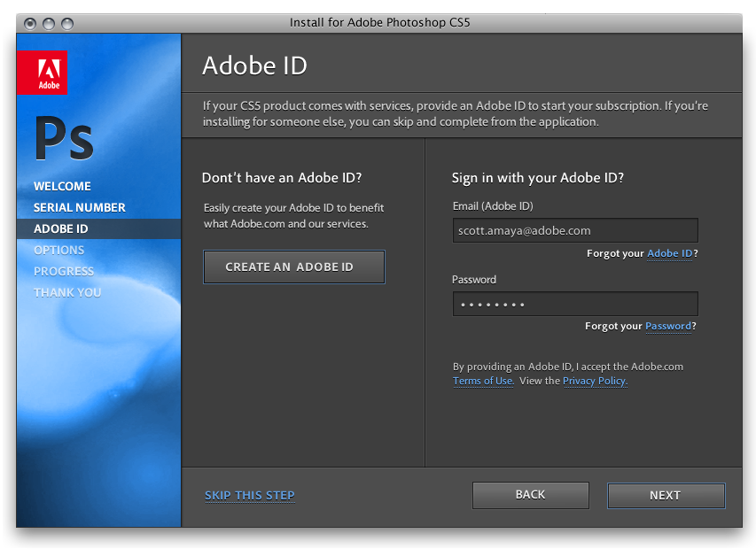Open the Privacy Policy link
The image size is (756, 549).
click(594, 382)
